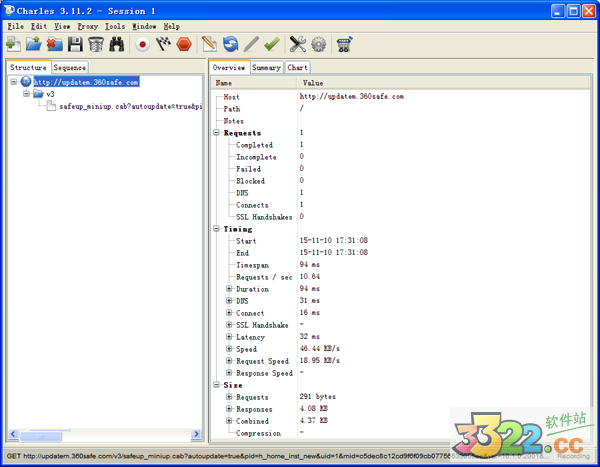Collapse the Requests section
The width and height of the screenshot is (600, 467).
click(216, 132)
